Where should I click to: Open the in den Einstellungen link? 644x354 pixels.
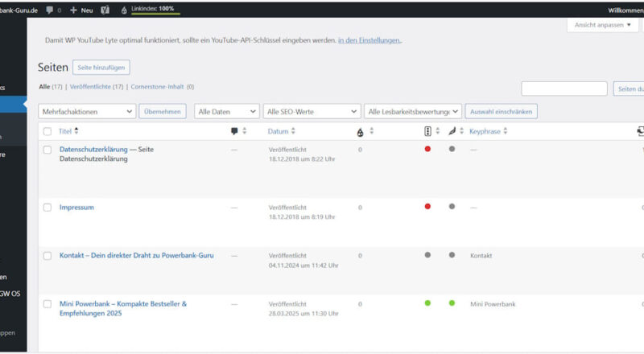pyautogui.click(x=369, y=40)
